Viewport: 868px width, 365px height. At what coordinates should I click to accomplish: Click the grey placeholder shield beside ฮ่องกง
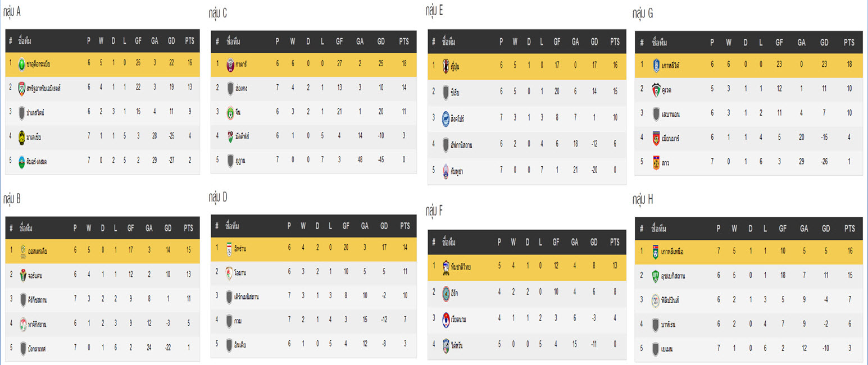(230, 88)
